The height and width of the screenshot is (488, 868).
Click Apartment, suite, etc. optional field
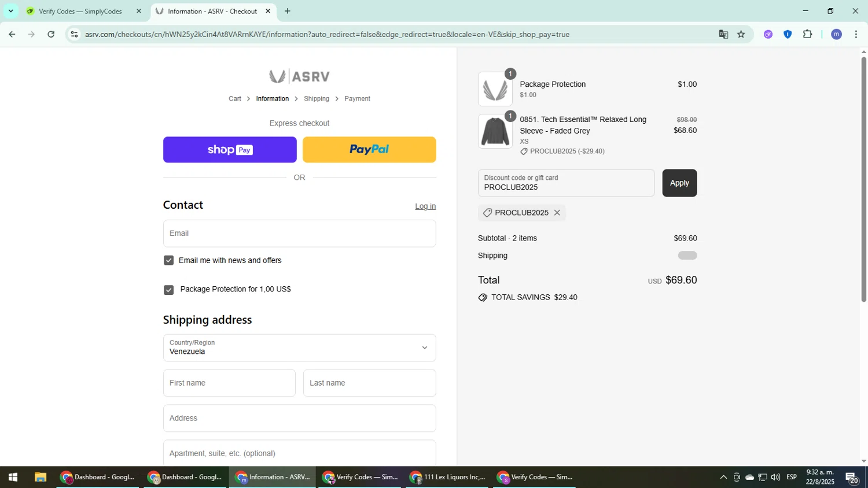pyautogui.click(x=299, y=453)
